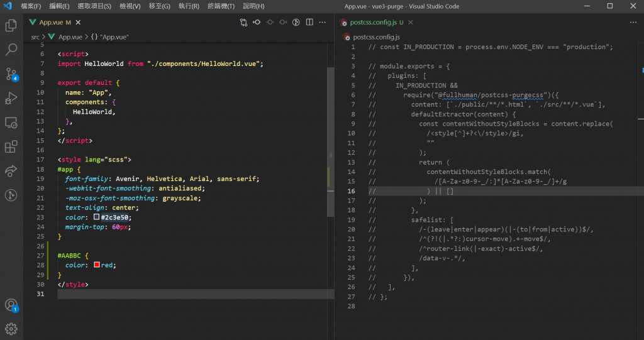Image resolution: width=644 pixels, height=340 pixels.
Task: Open the 說明(H) menu
Action: coord(253,6)
